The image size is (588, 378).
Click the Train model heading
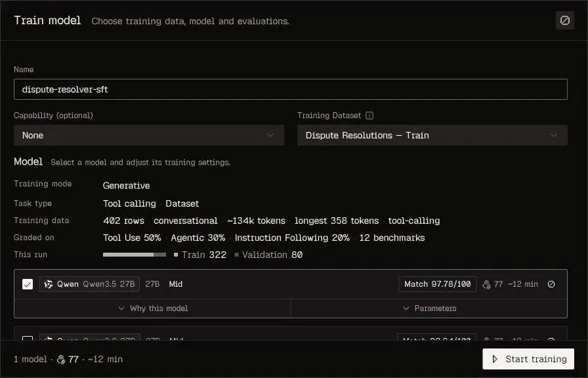[x=47, y=20]
